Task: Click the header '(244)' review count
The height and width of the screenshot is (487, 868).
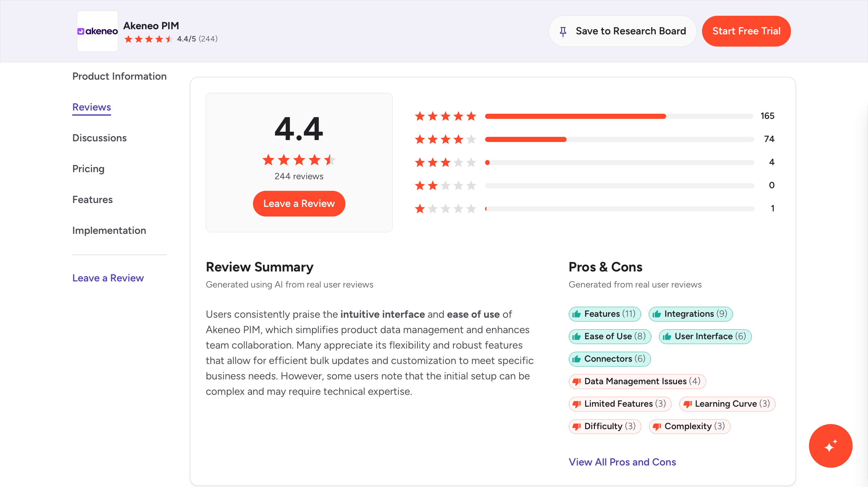Action: click(208, 39)
